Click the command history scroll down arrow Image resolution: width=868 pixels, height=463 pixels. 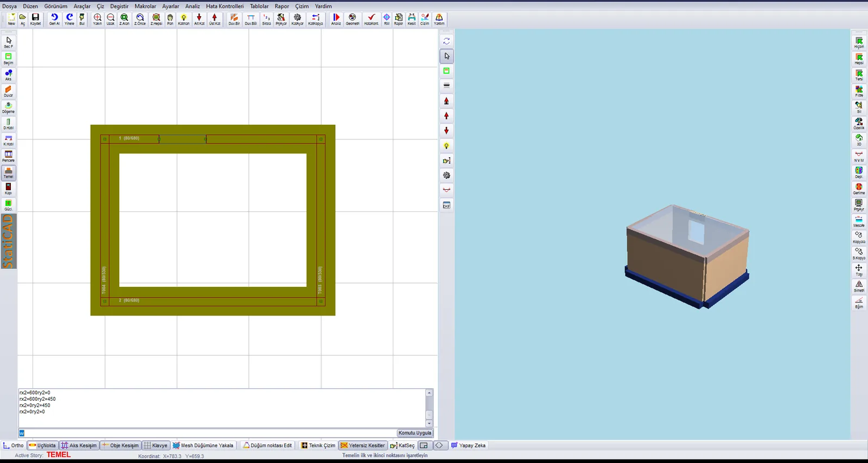[429, 423]
